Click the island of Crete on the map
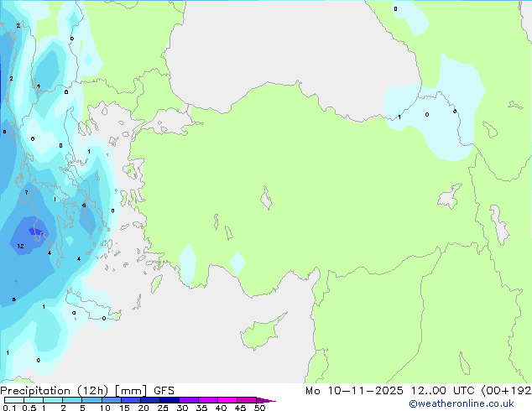The image size is (532, 411). [x=92, y=307]
